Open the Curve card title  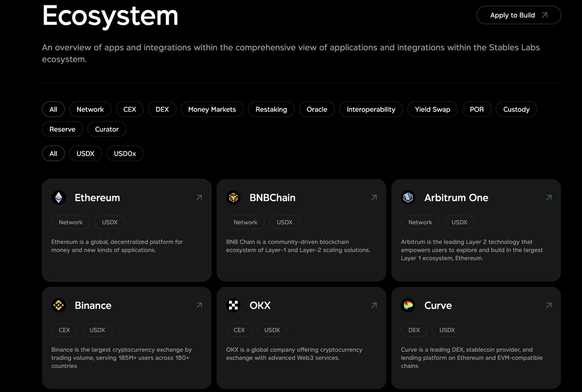point(438,305)
